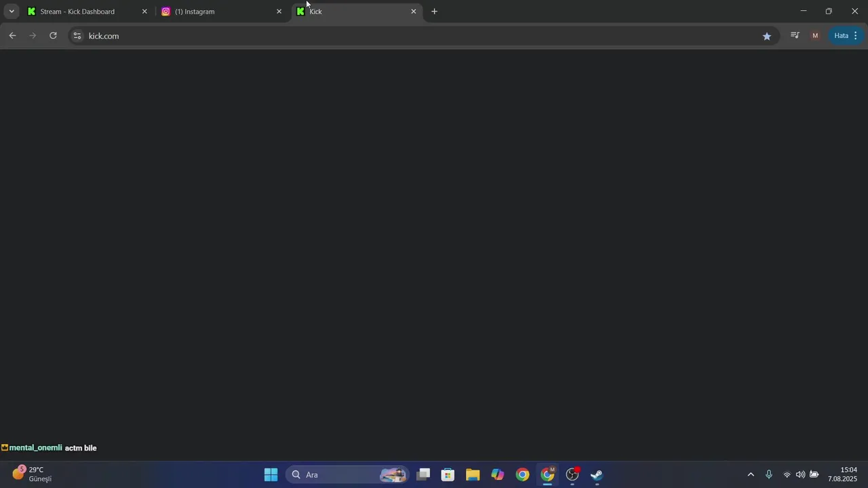This screenshot has width=868, height=488.
Task: Open the clock showing 15:04 7.08.2025
Action: click(x=842, y=474)
